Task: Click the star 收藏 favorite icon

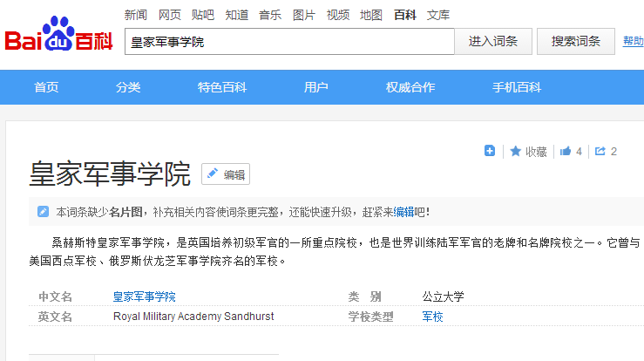Action: coord(515,152)
